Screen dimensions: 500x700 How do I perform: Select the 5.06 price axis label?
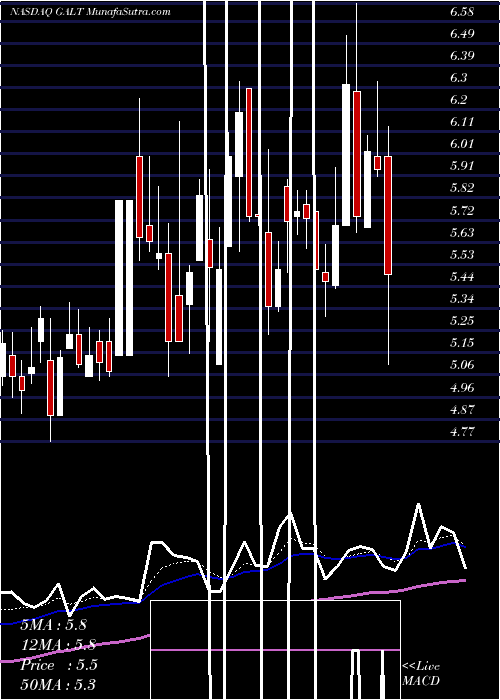tap(462, 365)
